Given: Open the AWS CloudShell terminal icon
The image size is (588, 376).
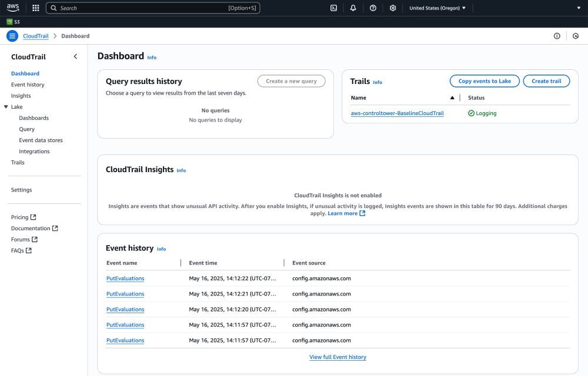Looking at the screenshot, I should [x=333, y=8].
